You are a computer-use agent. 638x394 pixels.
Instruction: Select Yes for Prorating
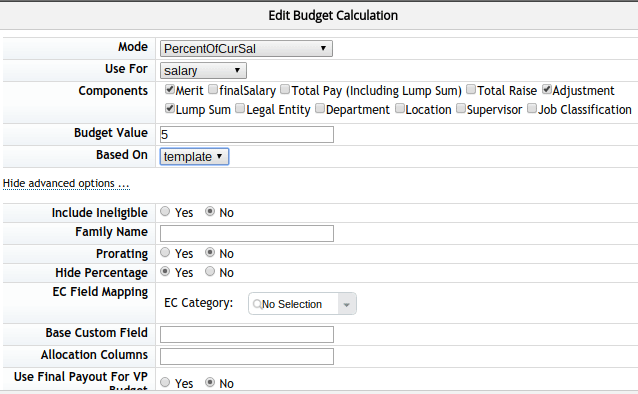[x=165, y=252]
